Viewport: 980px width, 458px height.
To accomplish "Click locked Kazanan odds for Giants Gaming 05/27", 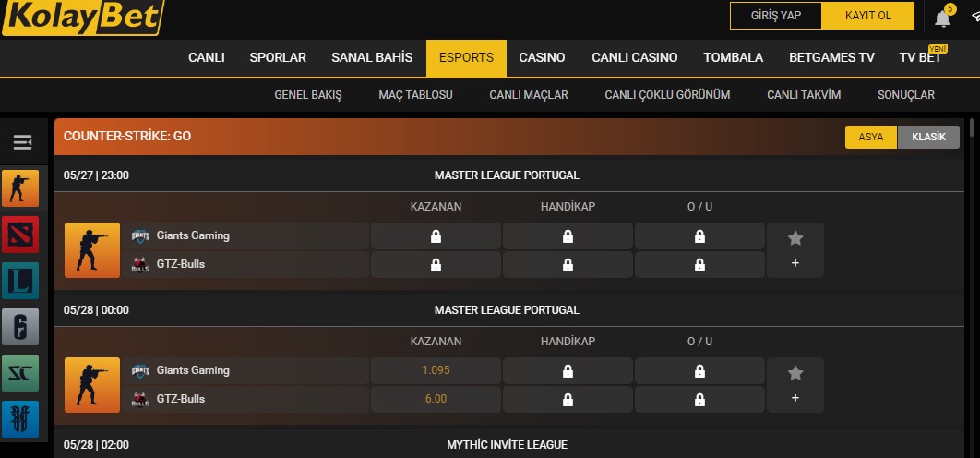I will [436, 235].
